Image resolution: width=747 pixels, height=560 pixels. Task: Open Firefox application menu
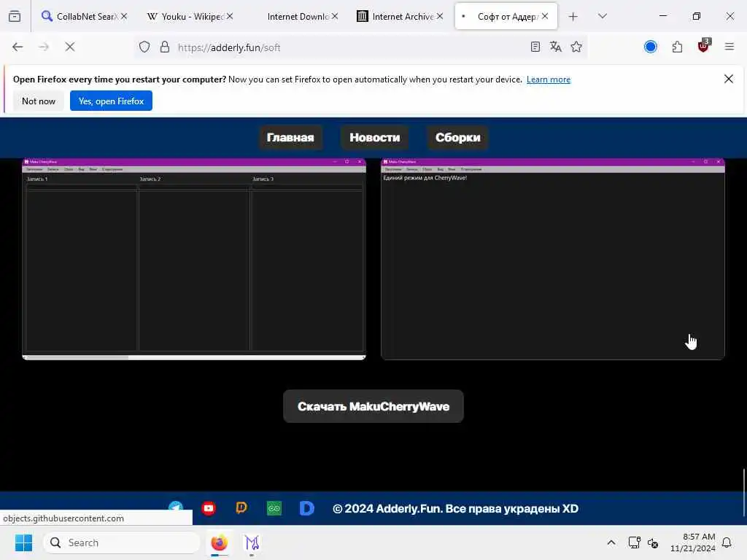(729, 47)
